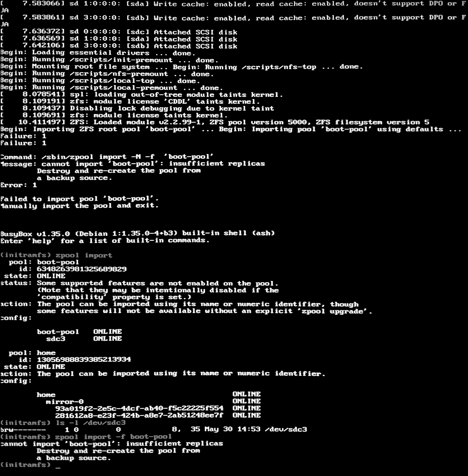This screenshot has width=468, height=476.
Task: Click the mirror-0 vdev entry
Action: [x=65, y=402]
